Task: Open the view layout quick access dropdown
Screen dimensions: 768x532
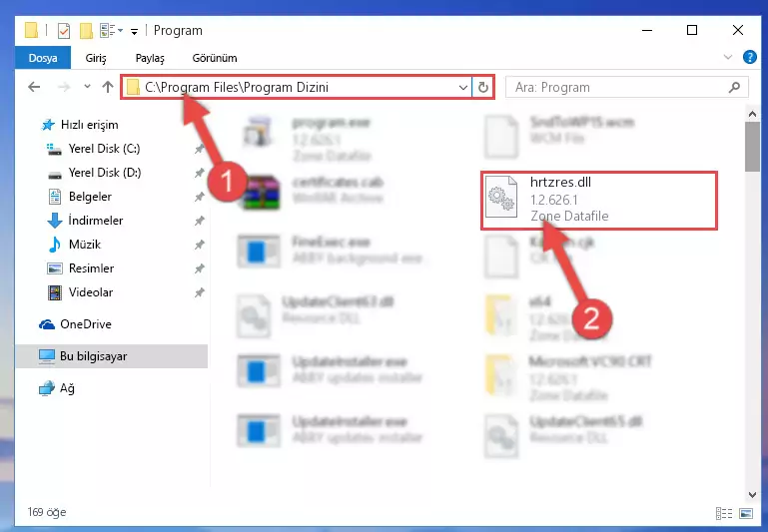Action: coord(112,31)
